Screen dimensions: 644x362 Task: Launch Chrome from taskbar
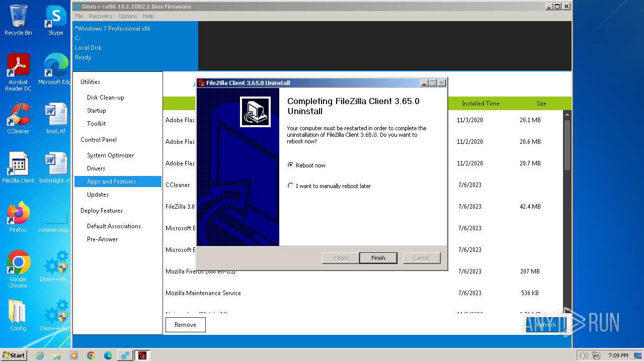coord(91,355)
